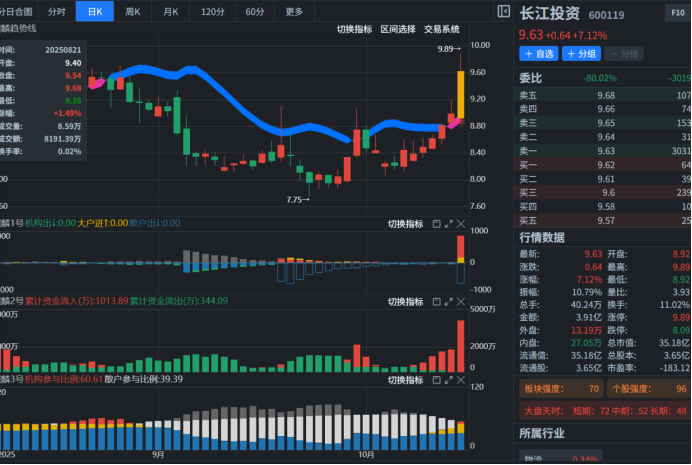Screen dimensions: 692x465
Task: Open 切换指标 on main chart
Action: pos(354,30)
